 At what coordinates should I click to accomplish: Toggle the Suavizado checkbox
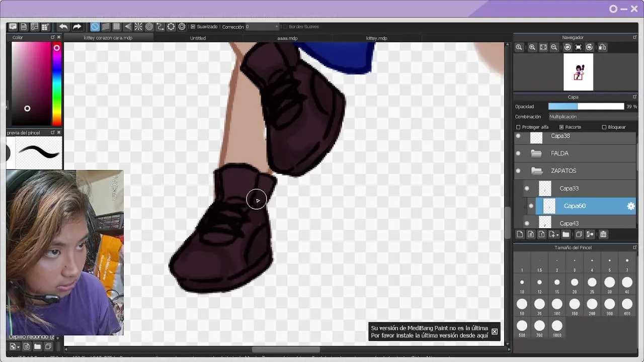tap(193, 27)
